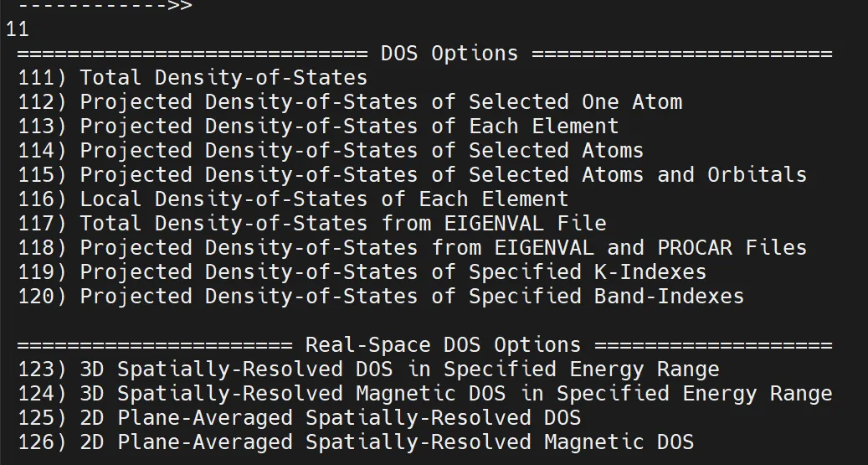
Task: Click option 120 Specified Band-Indexes line
Action: point(381,297)
